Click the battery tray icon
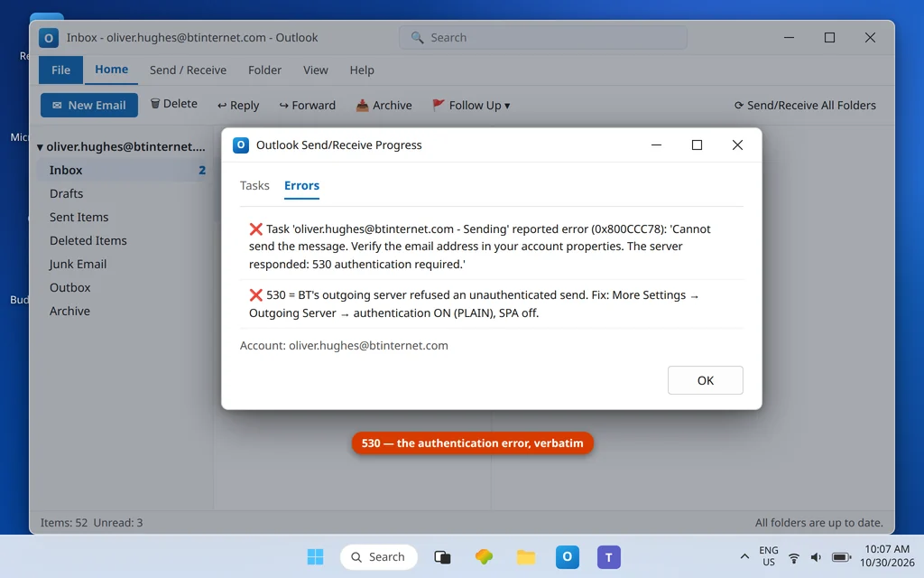This screenshot has width=924, height=578. 841,557
